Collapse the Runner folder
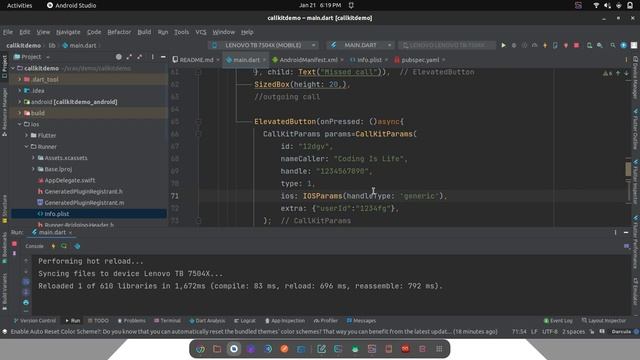640x360 pixels. tap(27, 147)
